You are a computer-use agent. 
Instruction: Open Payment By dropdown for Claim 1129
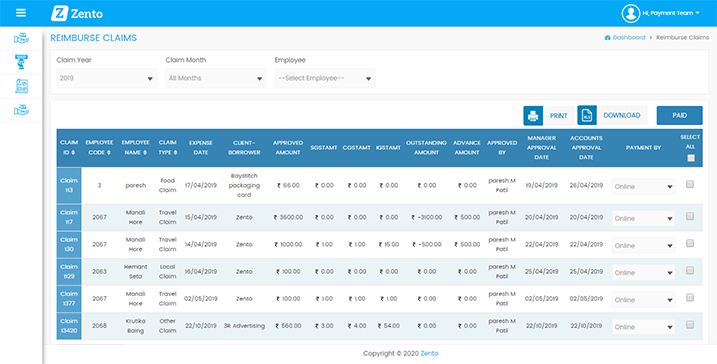click(x=643, y=272)
